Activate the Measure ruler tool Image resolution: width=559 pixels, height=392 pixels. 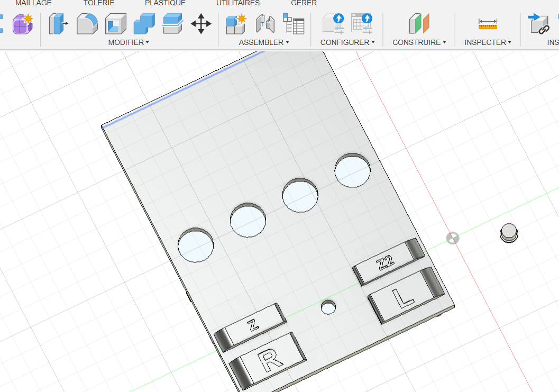(488, 24)
